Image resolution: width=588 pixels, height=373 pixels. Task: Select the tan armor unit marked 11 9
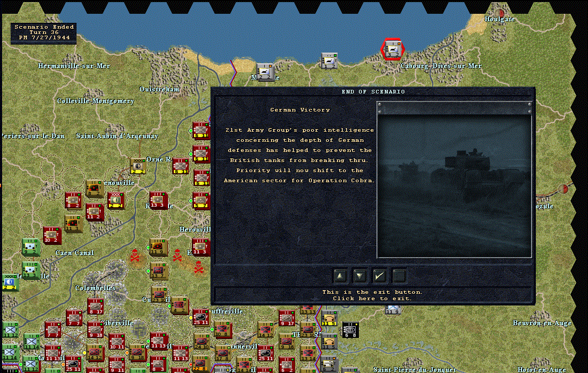coord(158,247)
